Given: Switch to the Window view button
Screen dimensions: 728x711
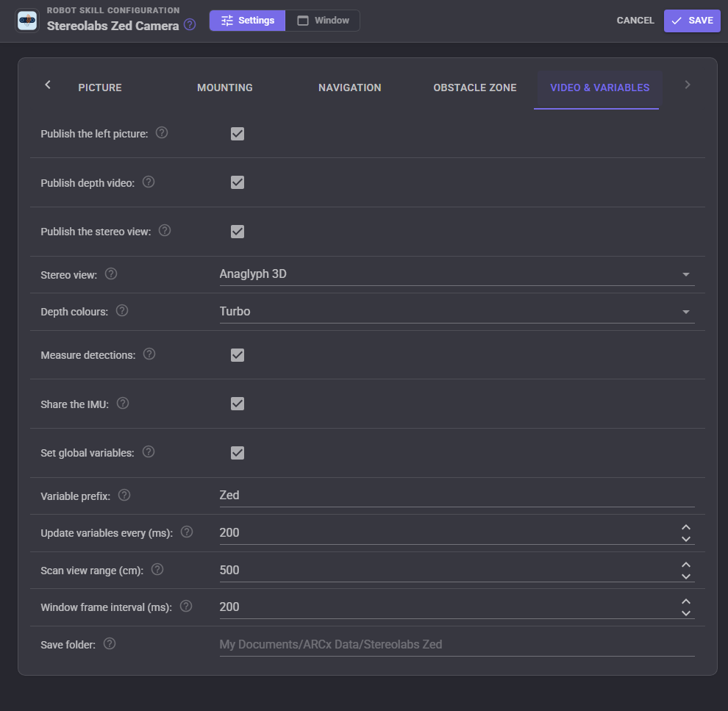Looking at the screenshot, I should point(323,21).
